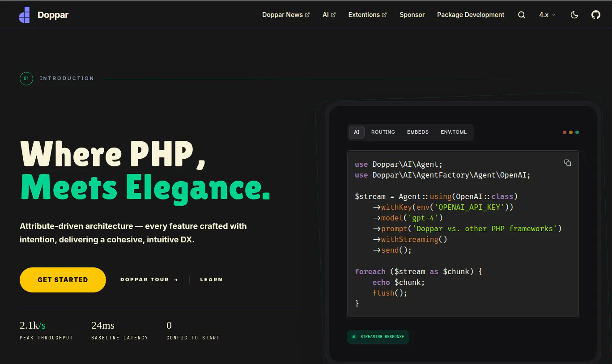612x364 pixels.
Task: Switch to the ENV.TOML tab
Action: [454, 132]
